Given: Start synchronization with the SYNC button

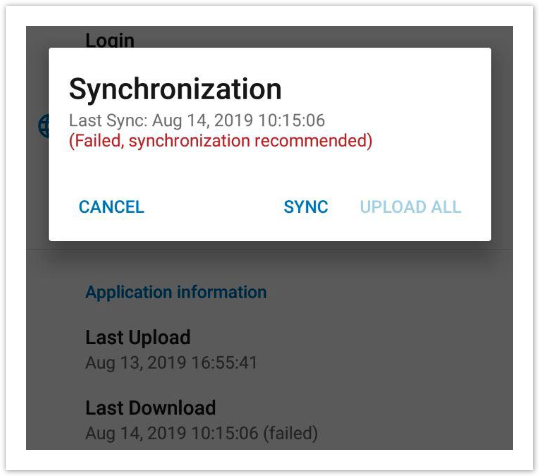Looking at the screenshot, I should pos(306,207).
